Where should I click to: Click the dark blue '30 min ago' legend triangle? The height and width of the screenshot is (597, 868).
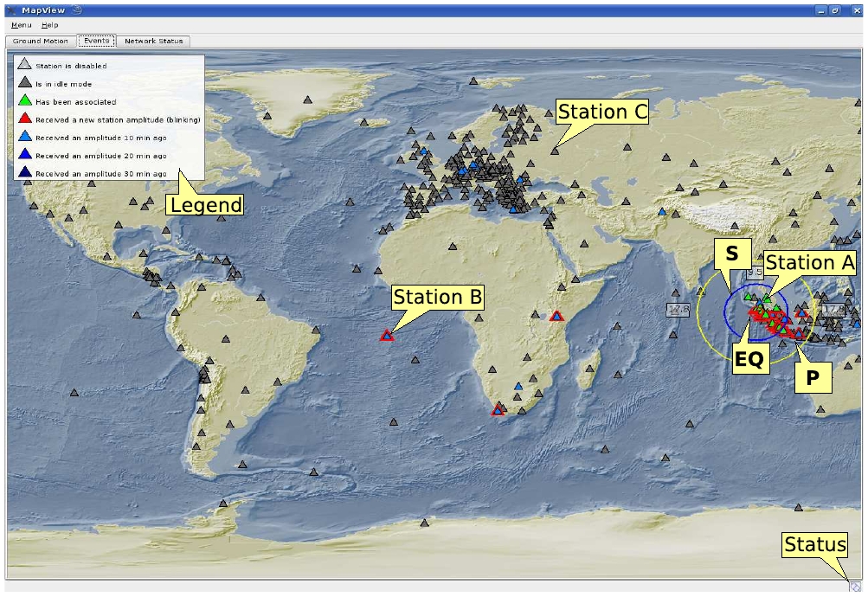point(25,173)
